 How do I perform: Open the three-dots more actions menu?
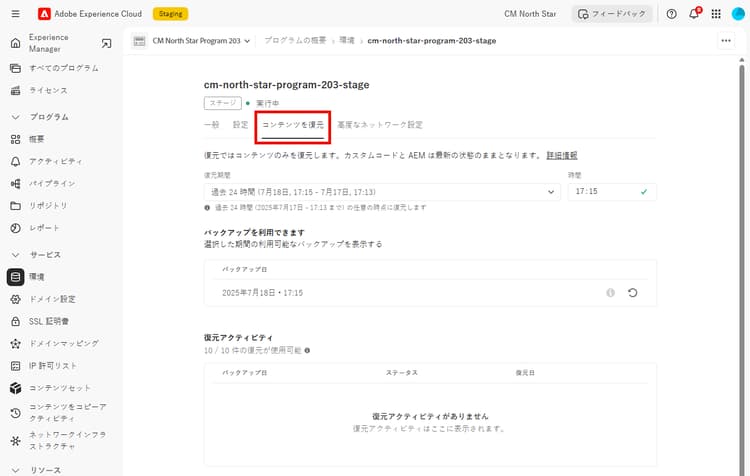click(x=726, y=41)
